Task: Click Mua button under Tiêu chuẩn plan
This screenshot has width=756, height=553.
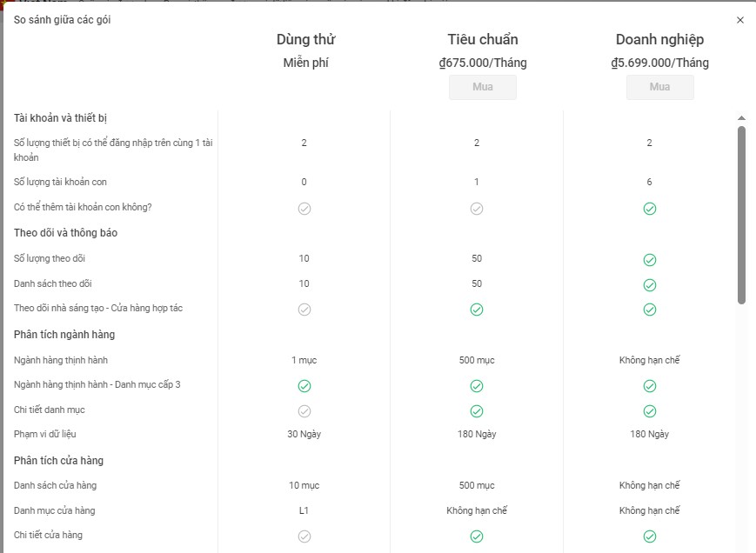Action: click(x=482, y=87)
